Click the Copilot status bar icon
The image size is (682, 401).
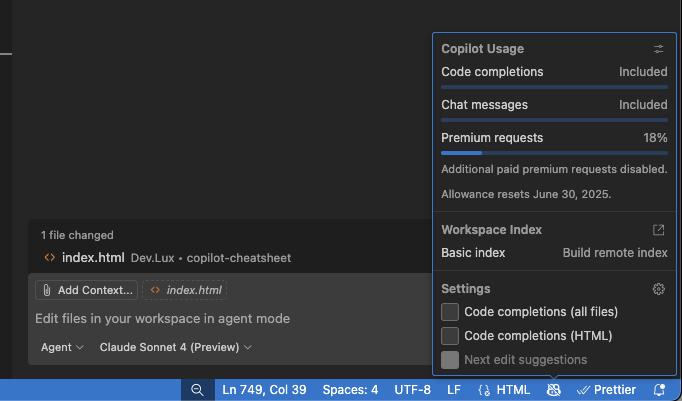point(553,390)
